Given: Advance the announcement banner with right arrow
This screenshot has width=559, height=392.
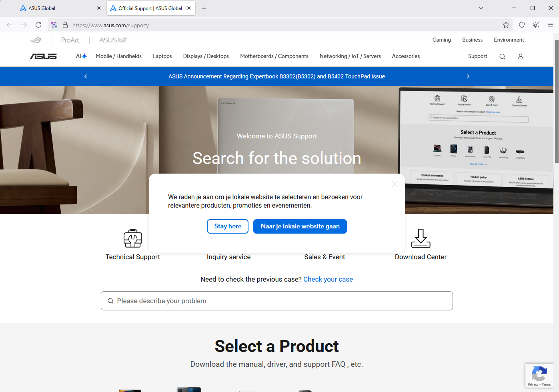Looking at the screenshot, I should (x=468, y=76).
